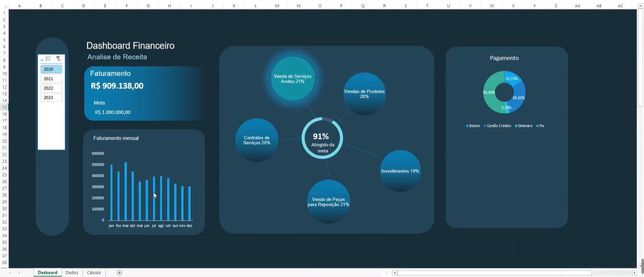Select column header M
Viewport: 644px width, 277px height.
pyautogui.click(x=277, y=5)
